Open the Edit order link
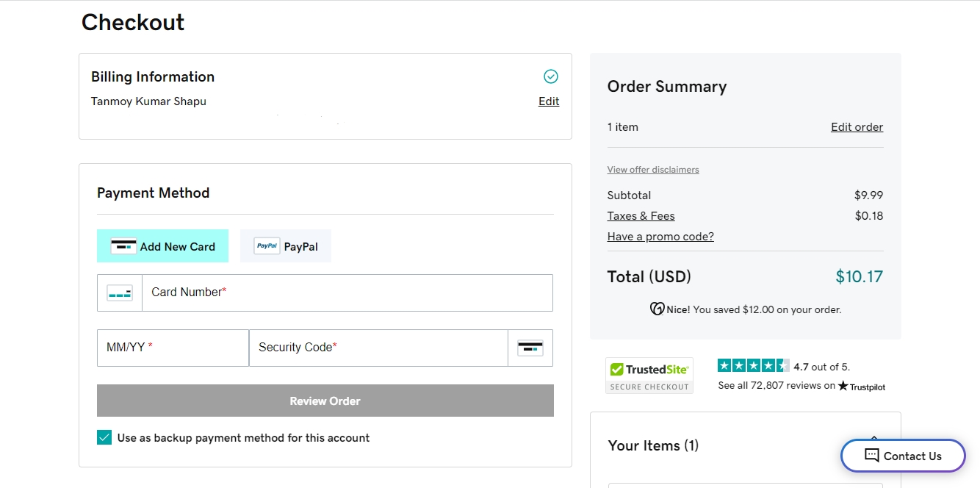Image resolution: width=980 pixels, height=488 pixels. click(857, 127)
